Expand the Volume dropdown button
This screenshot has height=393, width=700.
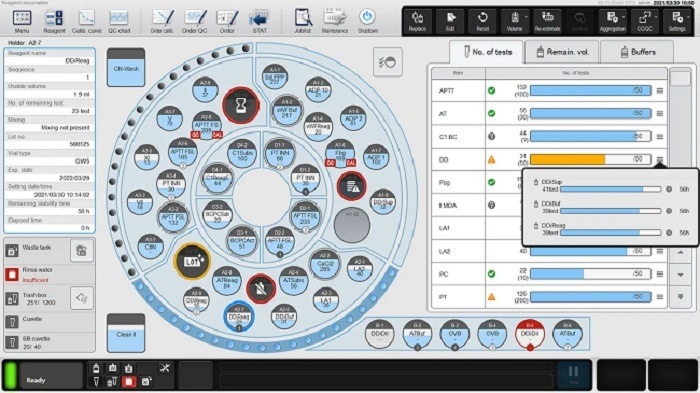515,21
